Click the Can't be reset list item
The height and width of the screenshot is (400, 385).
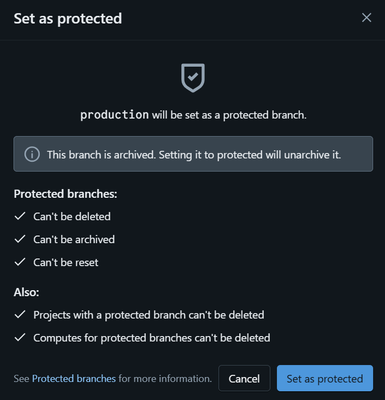pos(66,262)
